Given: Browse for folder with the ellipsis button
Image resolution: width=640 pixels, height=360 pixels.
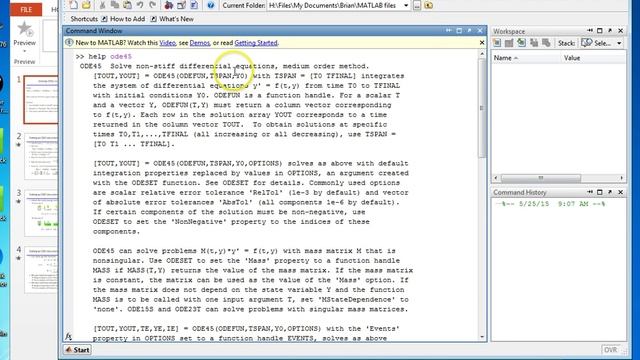Looking at the screenshot, I should [x=417, y=5].
